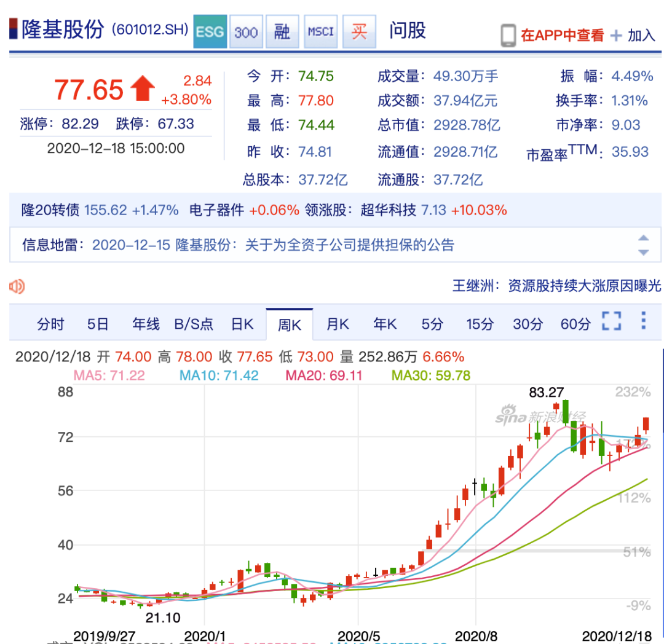Click the orange speaker news icon
Image resolution: width=664 pixels, height=644 pixels.
coord(17,286)
